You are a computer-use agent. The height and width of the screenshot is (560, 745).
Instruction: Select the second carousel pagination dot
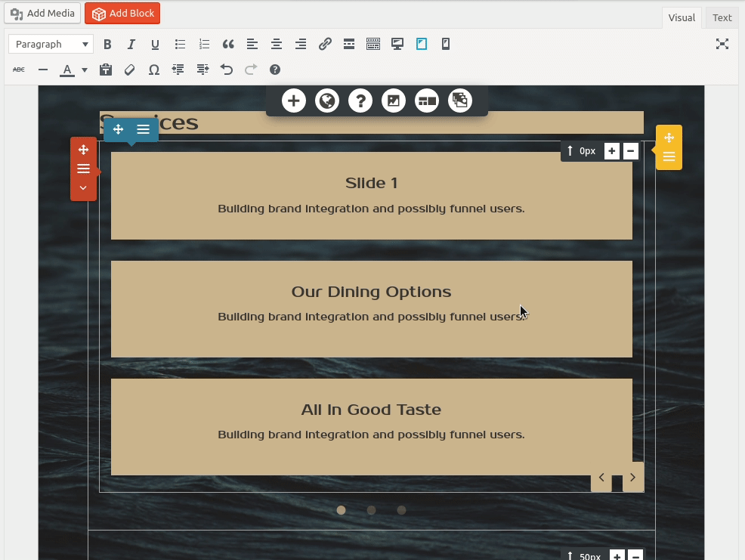coord(371,510)
